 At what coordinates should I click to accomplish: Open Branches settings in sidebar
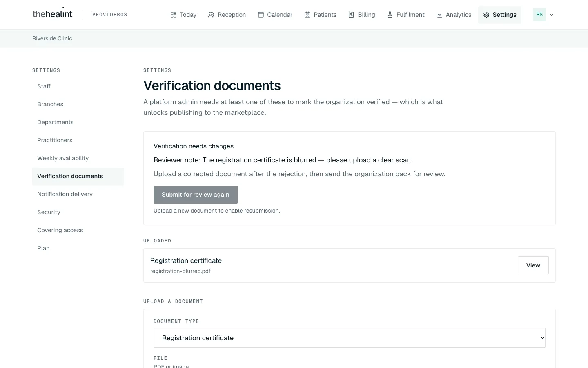(x=78, y=104)
